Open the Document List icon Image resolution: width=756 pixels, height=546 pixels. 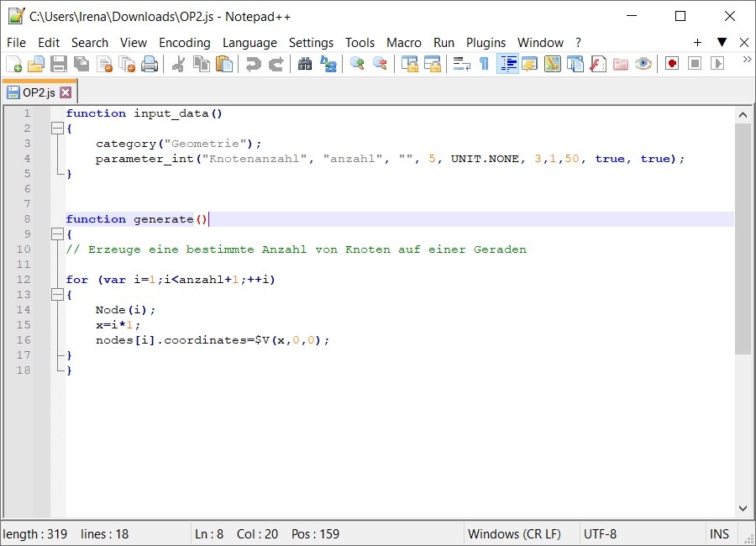pyautogui.click(x=575, y=64)
